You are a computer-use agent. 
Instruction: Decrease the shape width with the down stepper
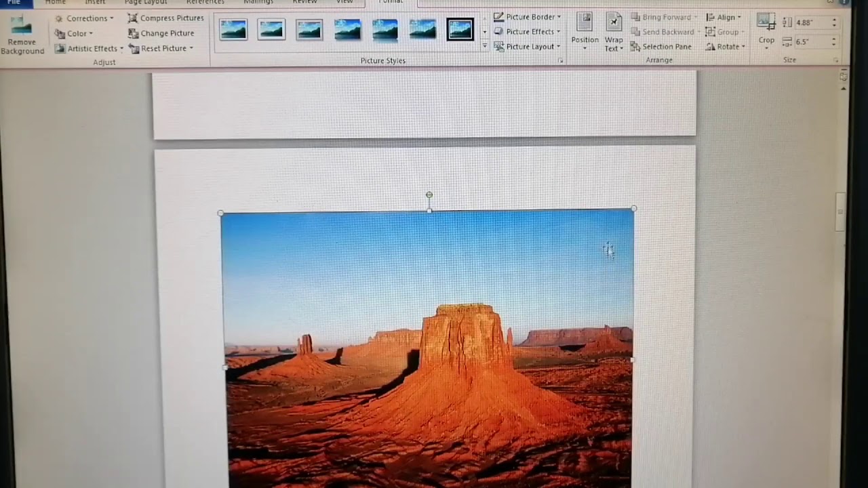[x=834, y=45]
